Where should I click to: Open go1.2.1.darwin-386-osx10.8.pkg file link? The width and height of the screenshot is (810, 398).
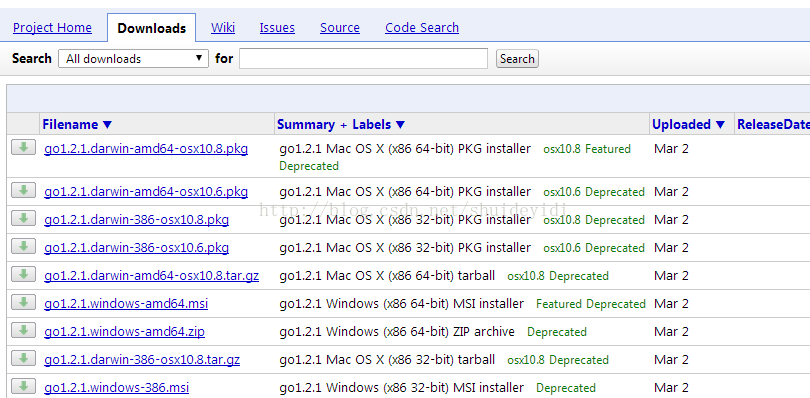click(x=136, y=220)
